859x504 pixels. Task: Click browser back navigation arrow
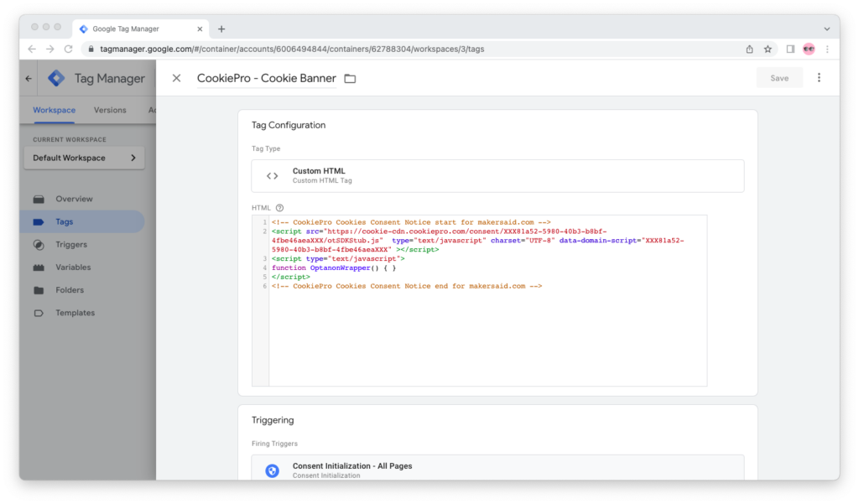coord(32,49)
